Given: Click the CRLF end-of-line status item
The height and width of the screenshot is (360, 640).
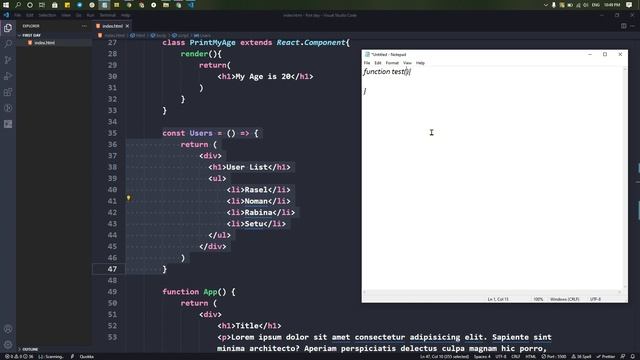Looking at the screenshot, I should [516, 357].
